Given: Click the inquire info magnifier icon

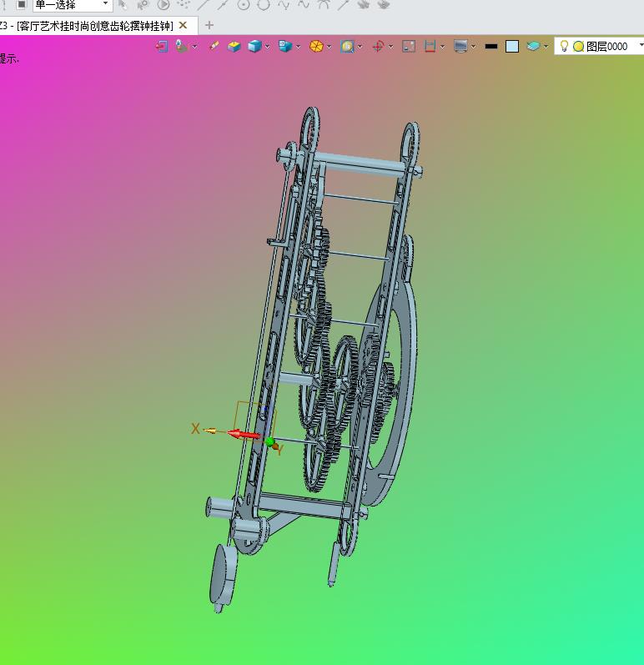Looking at the screenshot, I should pyautogui.click(x=347, y=46).
